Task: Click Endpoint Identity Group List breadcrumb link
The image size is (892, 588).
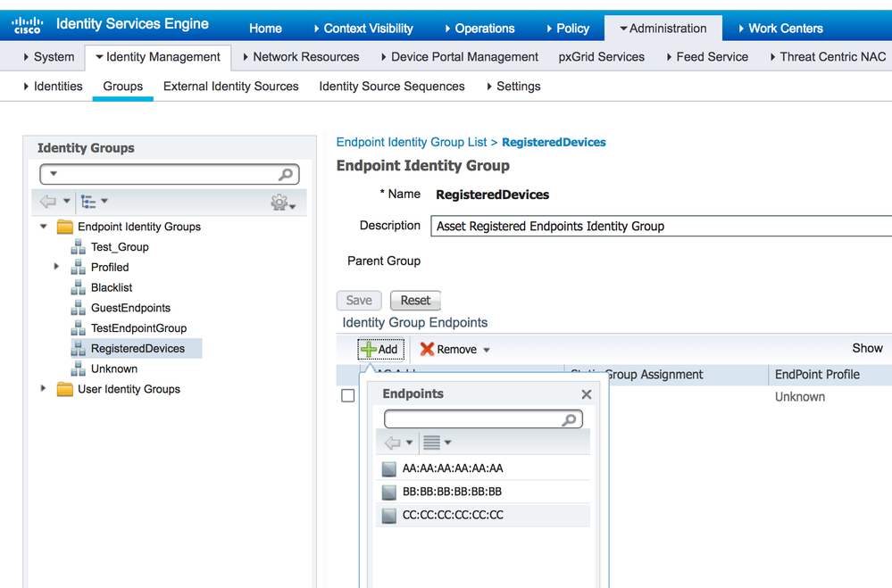Action: 412,142
